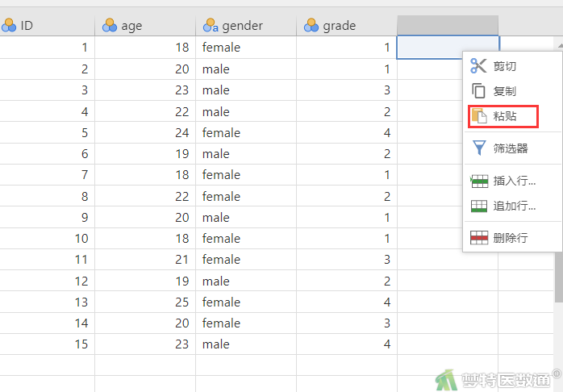Choose 追加行... (Append Row) menu entry

[x=512, y=206]
